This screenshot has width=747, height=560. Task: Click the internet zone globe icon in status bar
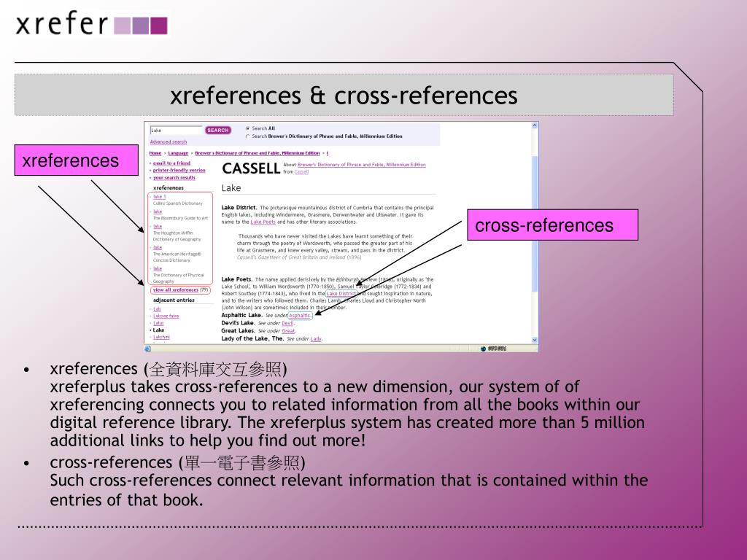(x=483, y=349)
